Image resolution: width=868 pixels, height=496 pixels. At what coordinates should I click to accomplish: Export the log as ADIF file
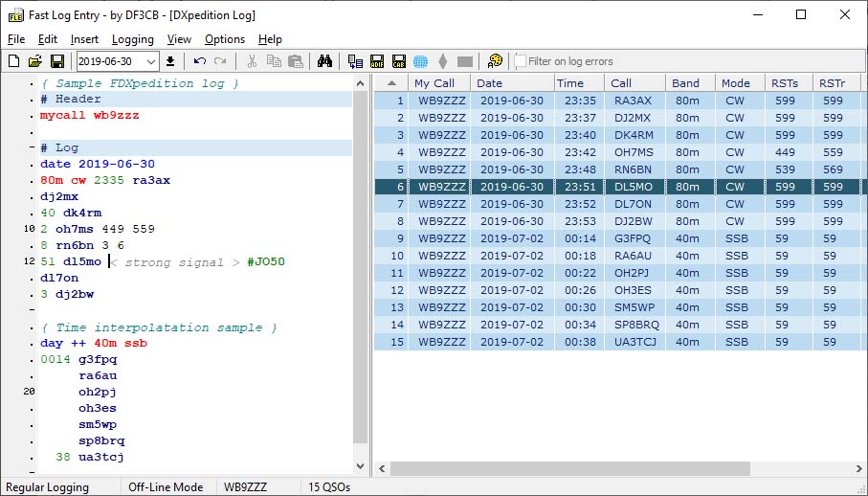[378, 61]
